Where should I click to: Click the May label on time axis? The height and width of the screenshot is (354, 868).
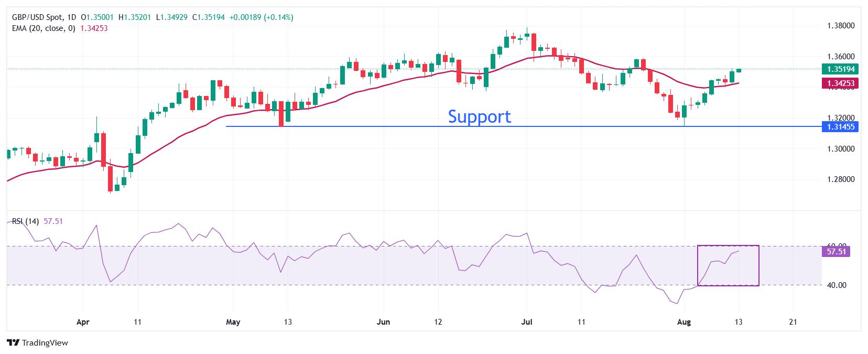pyautogui.click(x=233, y=322)
